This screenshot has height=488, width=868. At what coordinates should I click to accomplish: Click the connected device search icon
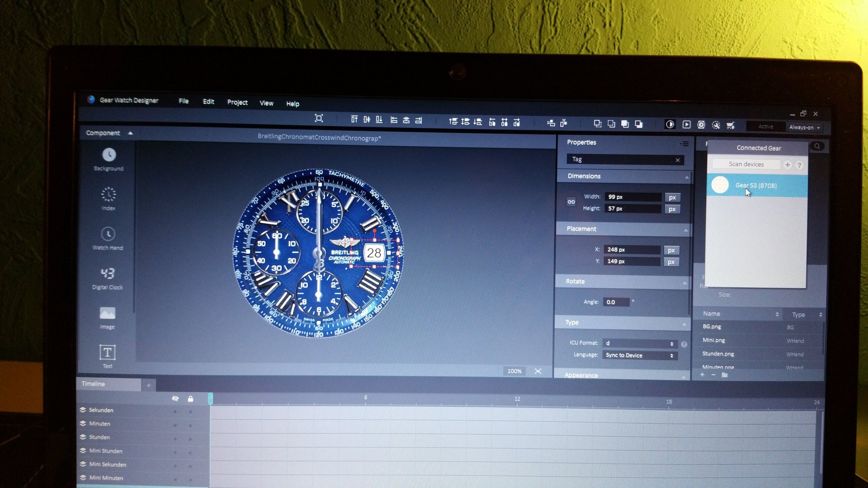pyautogui.click(x=817, y=146)
